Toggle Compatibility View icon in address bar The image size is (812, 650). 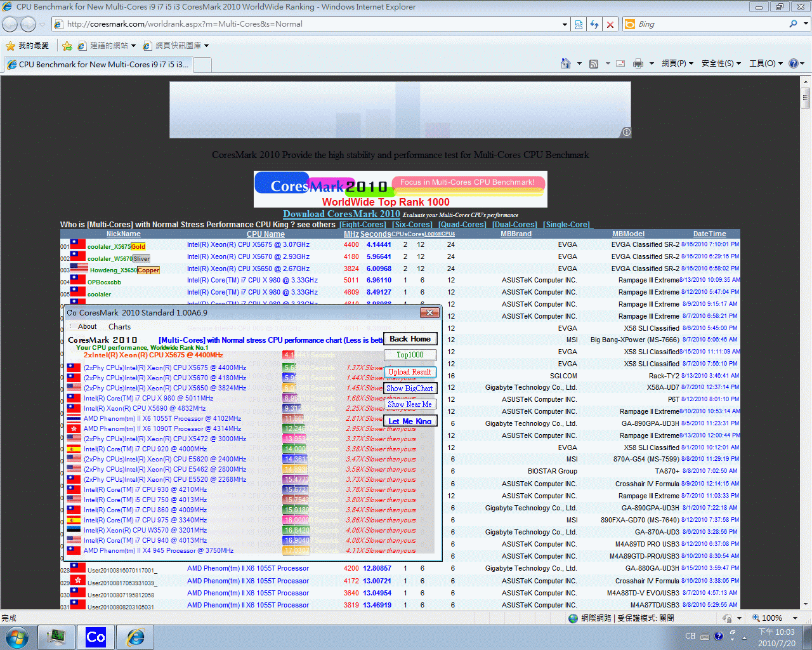(579, 24)
